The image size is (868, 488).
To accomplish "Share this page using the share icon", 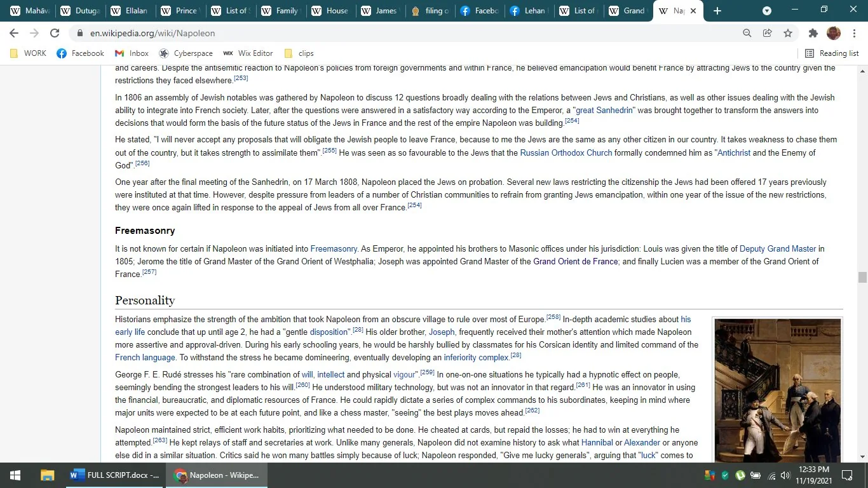I will click(768, 33).
